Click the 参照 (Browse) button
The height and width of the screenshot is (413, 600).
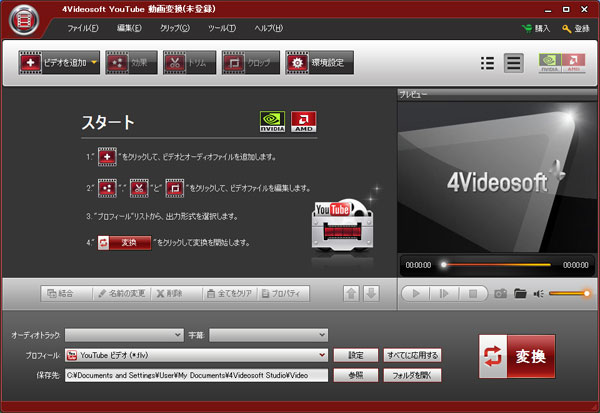point(356,375)
